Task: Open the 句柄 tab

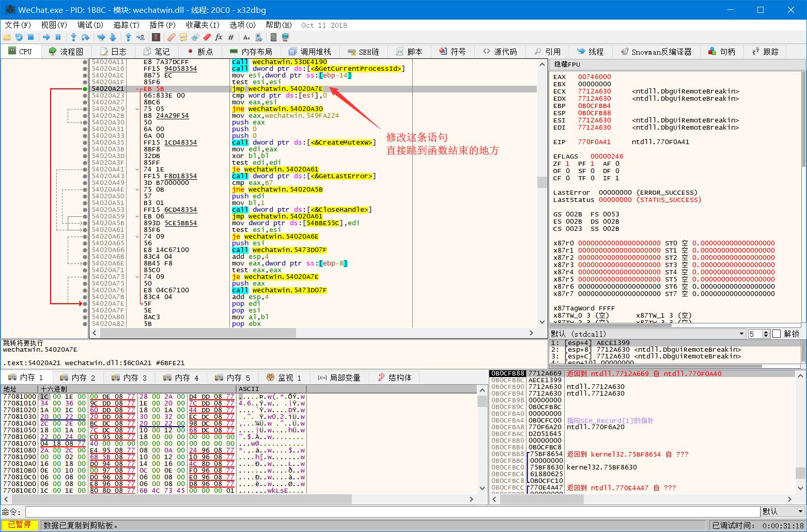Action: click(722, 52)
